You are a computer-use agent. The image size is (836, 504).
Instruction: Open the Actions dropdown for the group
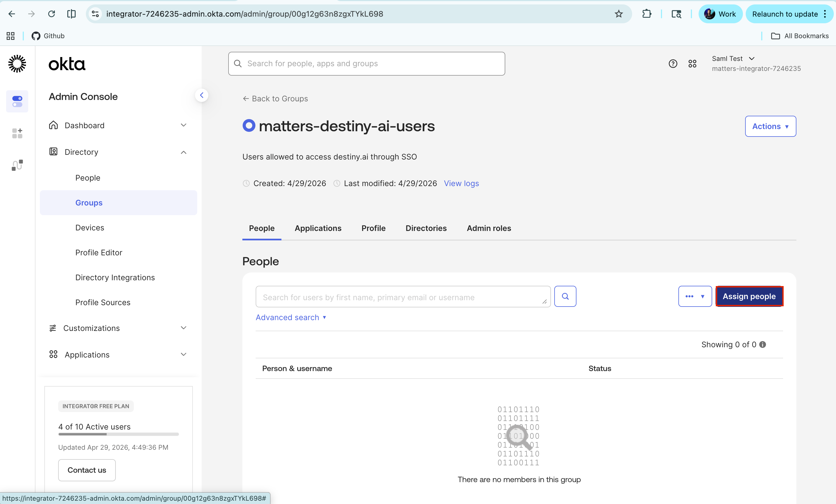tap(771, 126)
